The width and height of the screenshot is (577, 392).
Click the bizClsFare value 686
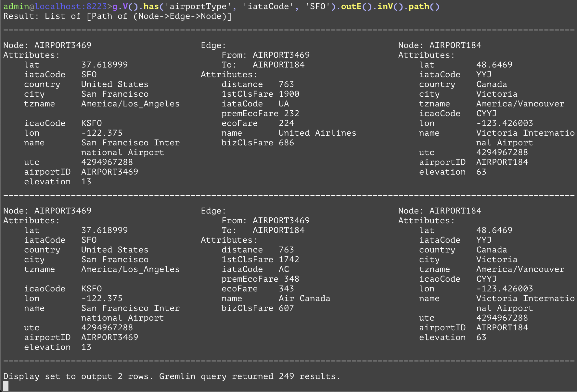[x=286, y=143]
